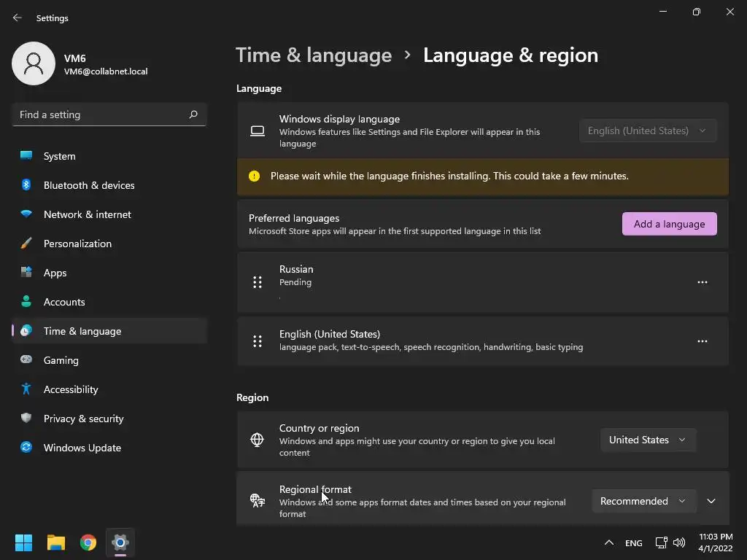Open Windows Update settings
747x560 pixels.
[109, 448]
